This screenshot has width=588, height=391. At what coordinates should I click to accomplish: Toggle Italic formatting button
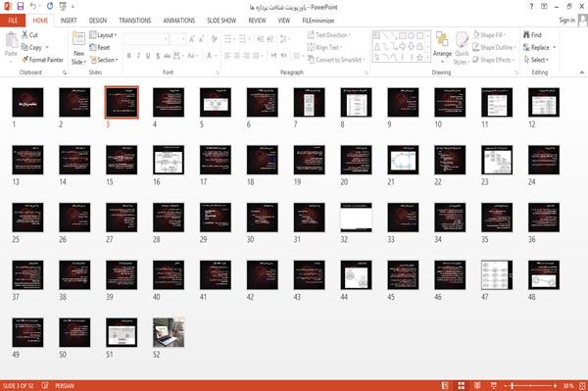point(138,56)
